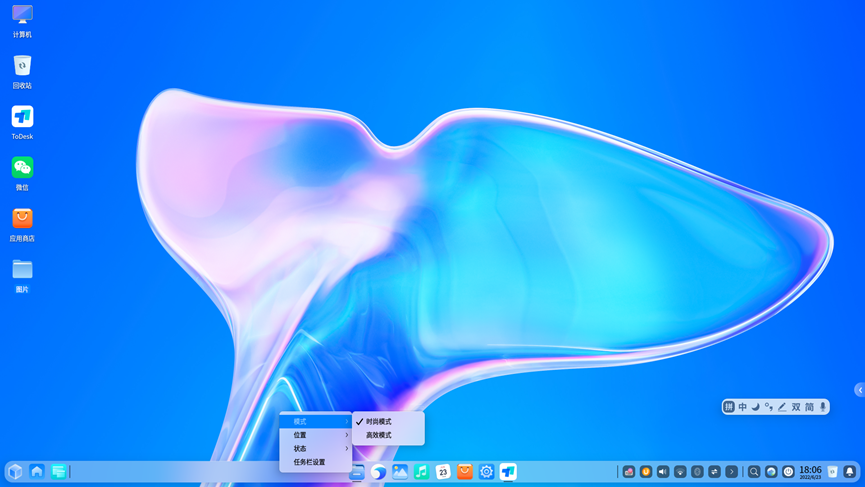This screenshot has height=487, width=865.
Task: Select the 微信 WeChat desktop icon
Action: (x=22, y=174)
